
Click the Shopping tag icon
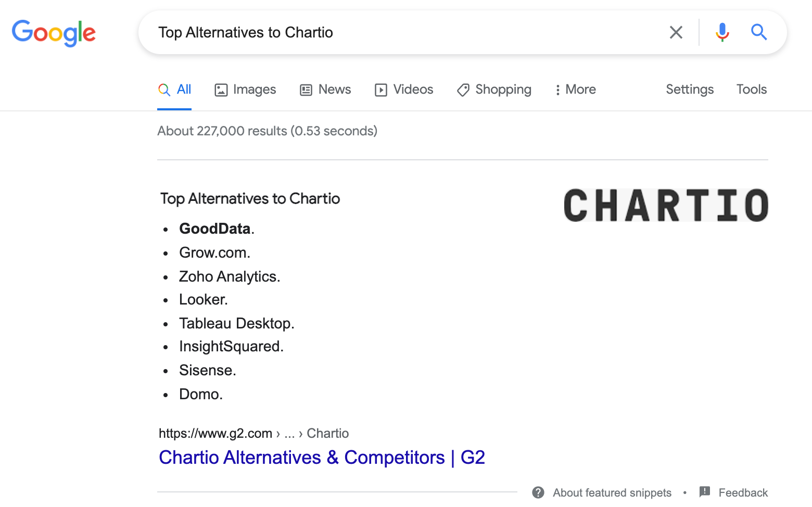coord(463,90)
